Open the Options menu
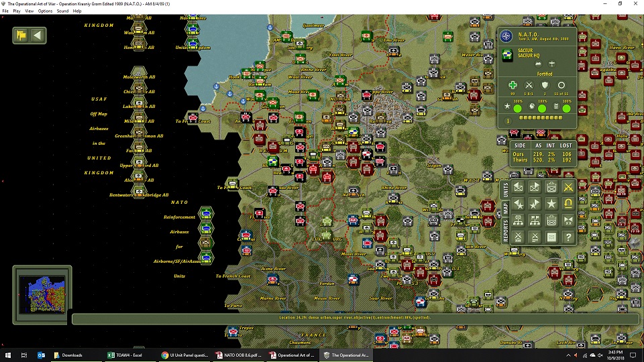The height and width of the screenshot is (362, 644). pos(45,11)
